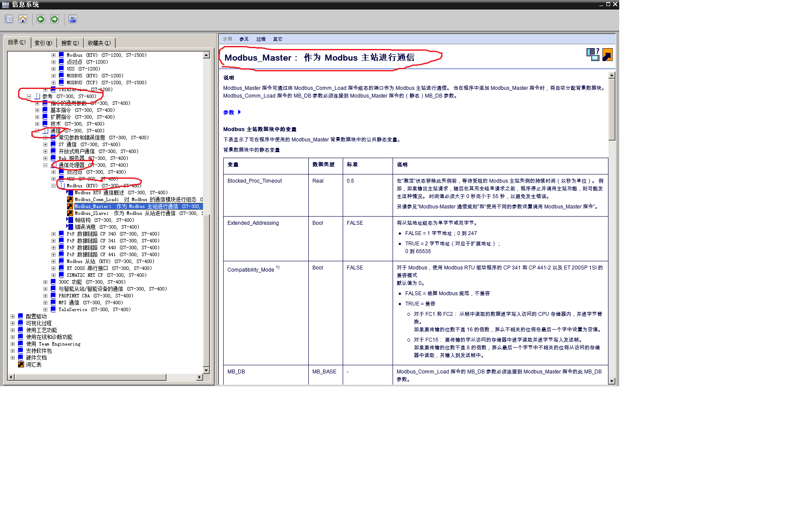811x532 pixels.
Task: Expand the 指令的通用参数 tree node
Action: [37, 104]
